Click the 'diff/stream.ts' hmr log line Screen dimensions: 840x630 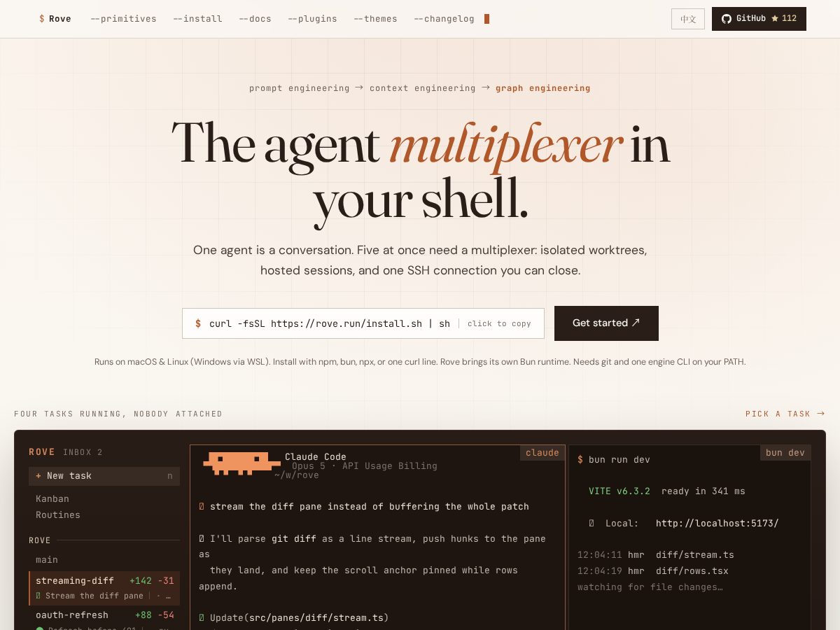pos(656,555)
